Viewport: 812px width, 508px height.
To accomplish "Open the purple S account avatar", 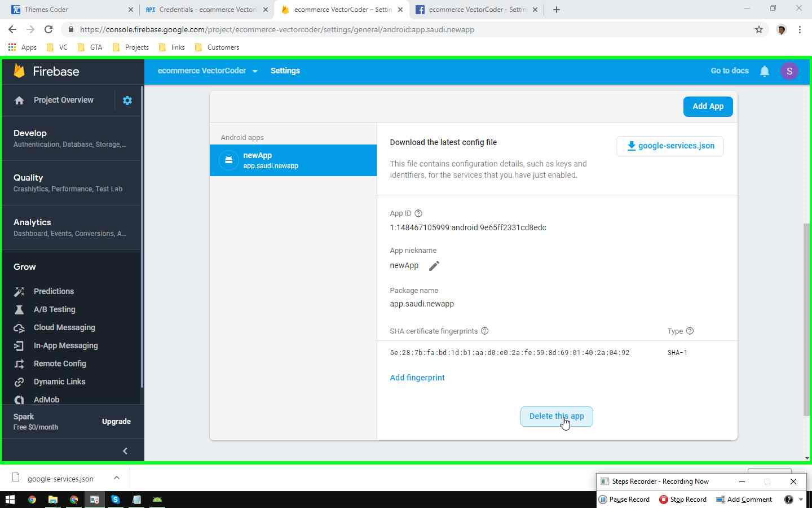I will (789, 71).
